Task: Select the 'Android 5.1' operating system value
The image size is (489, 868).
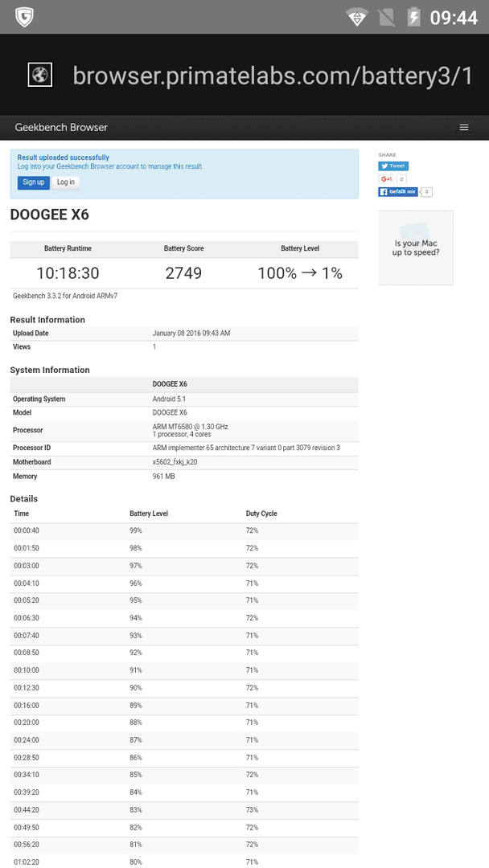Action: click(170, 399)
